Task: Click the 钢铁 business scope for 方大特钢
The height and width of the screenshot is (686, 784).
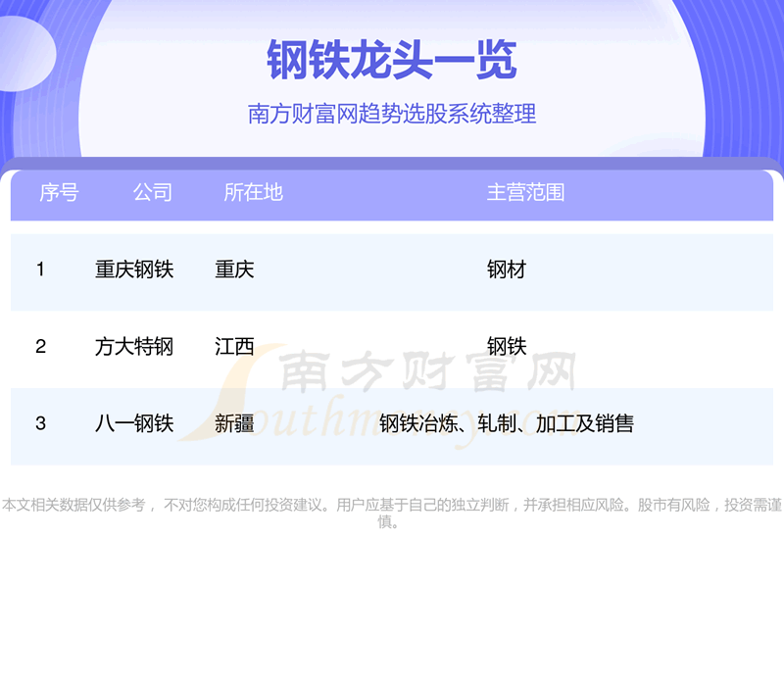Action: 507,346
